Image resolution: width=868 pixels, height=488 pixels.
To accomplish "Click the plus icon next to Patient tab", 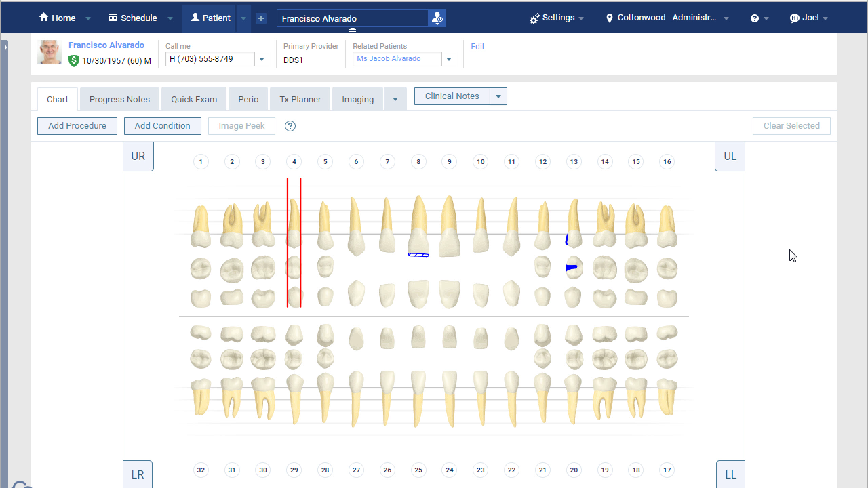I will [261, 18].
